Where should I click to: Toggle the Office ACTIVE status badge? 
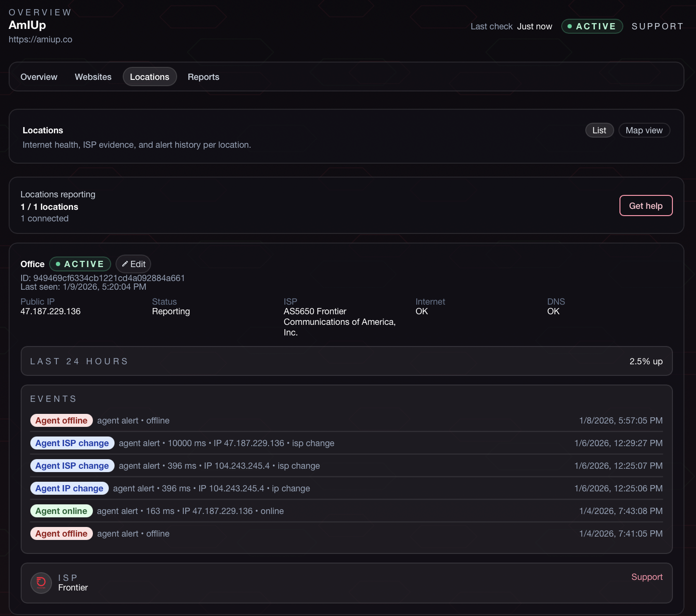80,264
